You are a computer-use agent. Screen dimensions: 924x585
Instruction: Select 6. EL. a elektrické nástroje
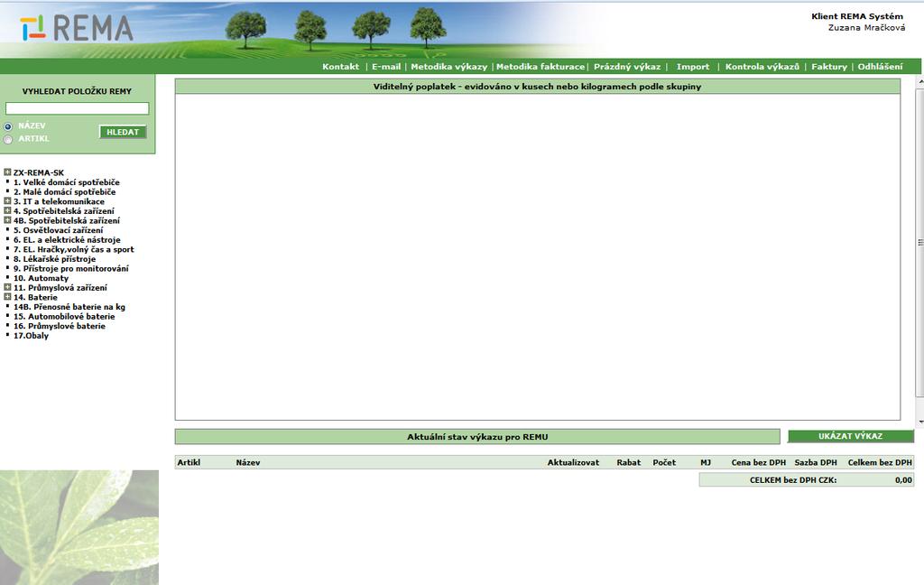67,239
